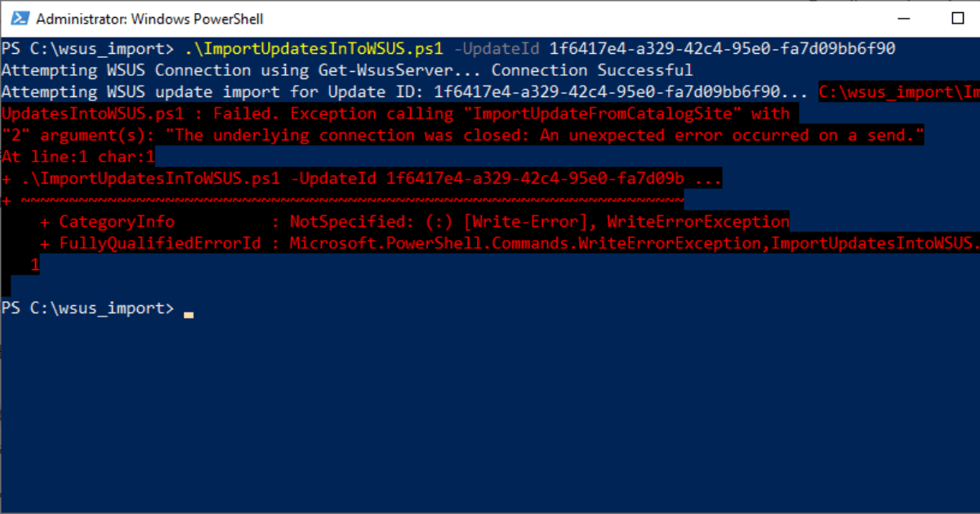
Task: Click the blinking cursor at the bottom prompt
Action: 189,312
